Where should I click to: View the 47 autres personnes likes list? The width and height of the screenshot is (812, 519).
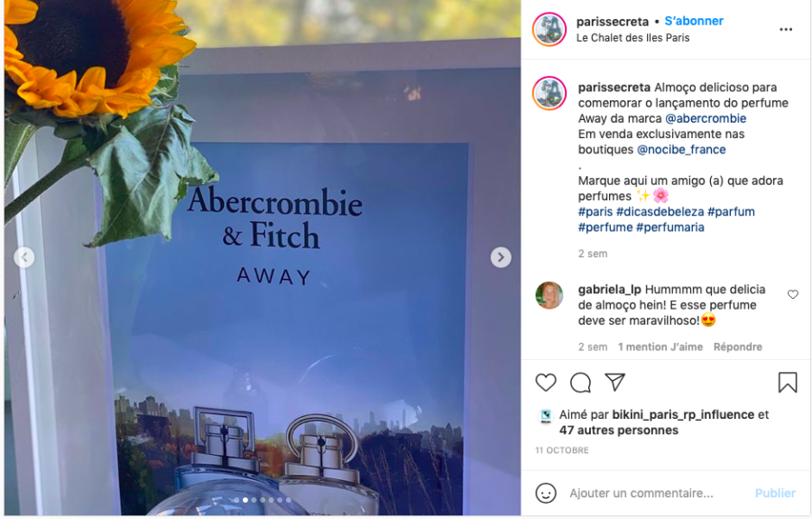coord(618,431)
